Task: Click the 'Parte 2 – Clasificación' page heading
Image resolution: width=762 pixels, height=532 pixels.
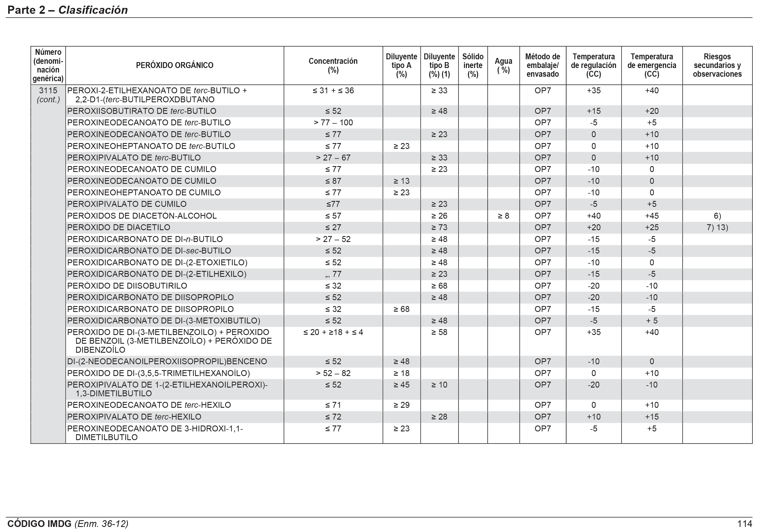Action: click(67, 10)
